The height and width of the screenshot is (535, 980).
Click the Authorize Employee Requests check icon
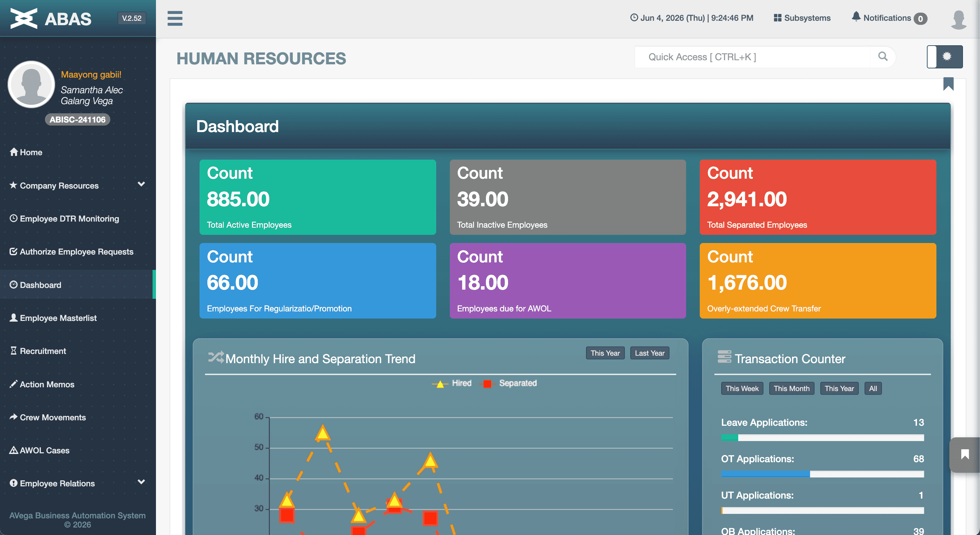(13, 252)
